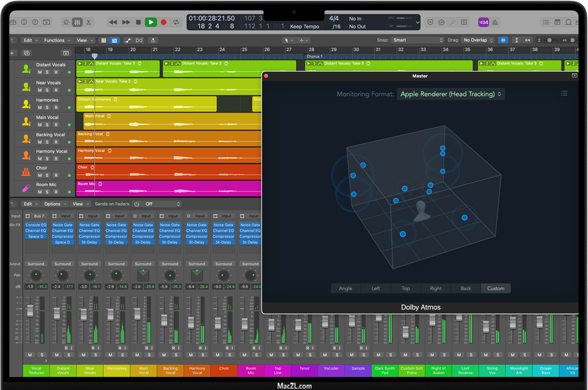Click the Distant Vocals pan knob
Image resolution: width=588 pixels, height=390 pixels.
[x=63, y=275]
